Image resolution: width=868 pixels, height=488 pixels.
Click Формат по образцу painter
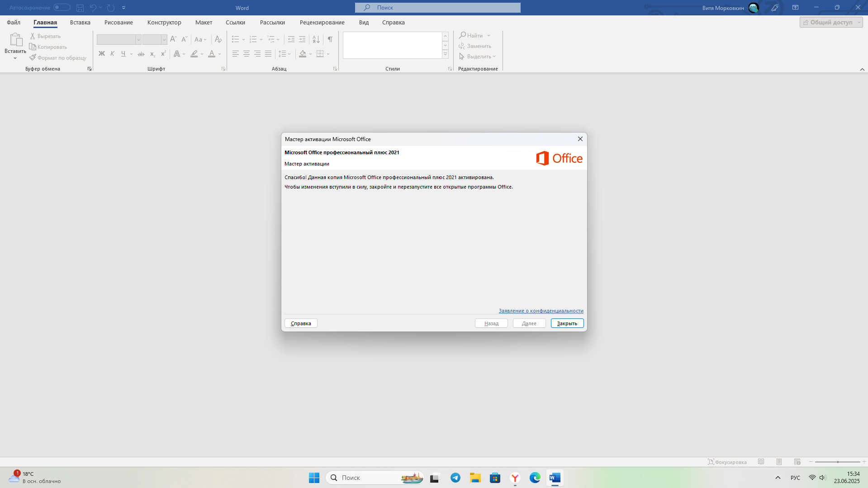(x=58, y=57)
